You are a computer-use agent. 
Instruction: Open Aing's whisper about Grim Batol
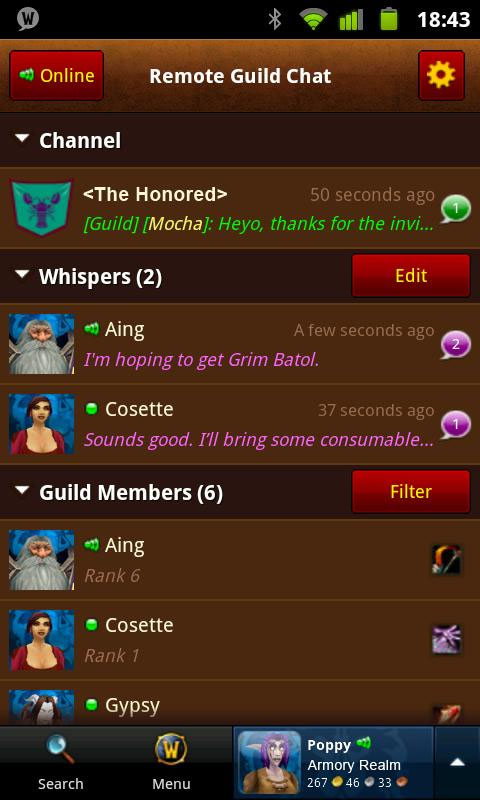[240, 344]
